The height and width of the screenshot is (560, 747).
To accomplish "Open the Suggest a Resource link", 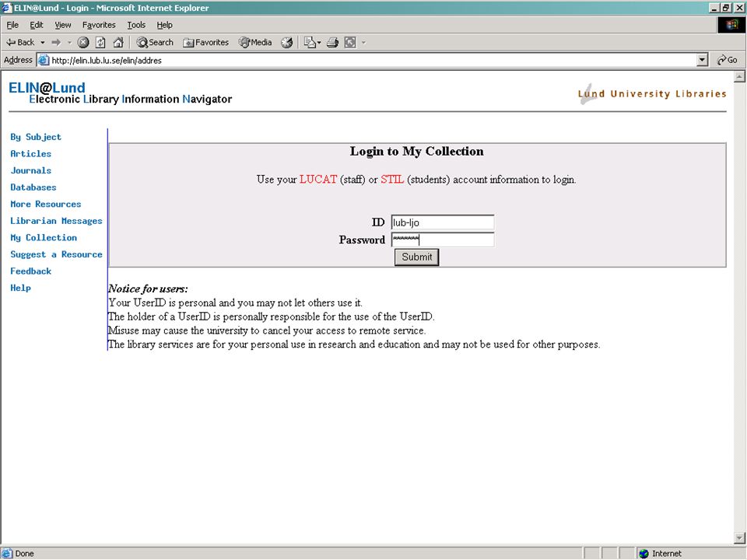I will coord(56,254).
